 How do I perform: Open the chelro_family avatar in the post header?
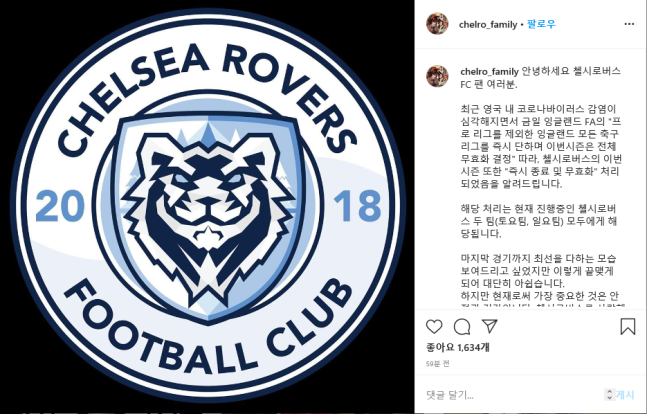coord(437,24)
